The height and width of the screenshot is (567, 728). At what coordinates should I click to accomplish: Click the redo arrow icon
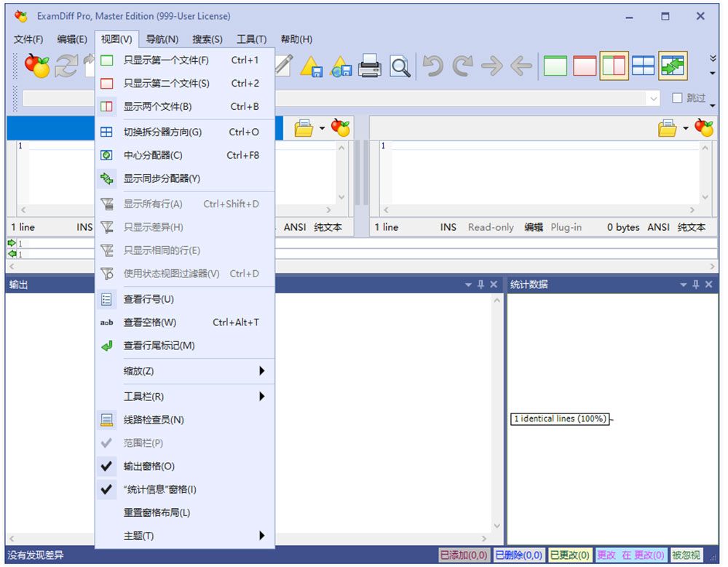(462, 66)
